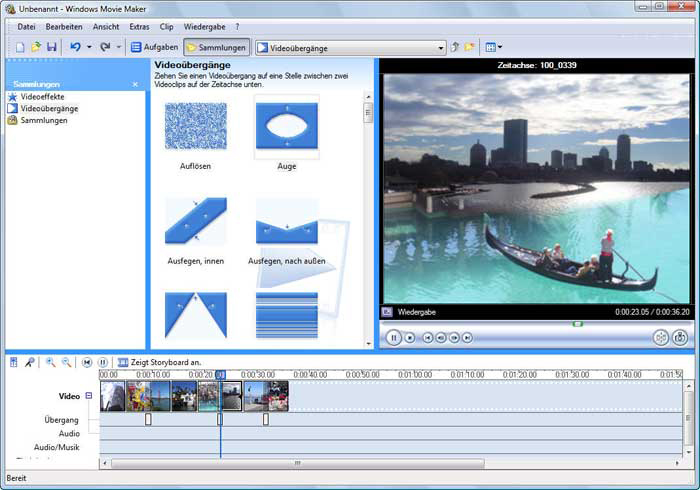Zoom in on the timeline
Image resolution: width=700 pixels, height=490 pixels.
(50, 362)
